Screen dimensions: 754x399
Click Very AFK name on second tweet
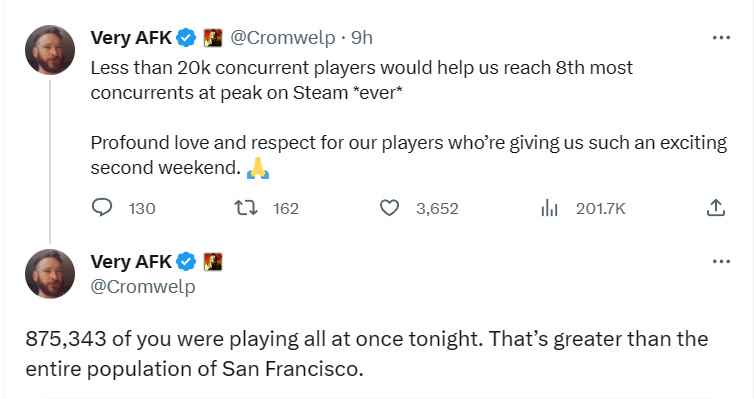pyautogui.click(x=131, y=262)
